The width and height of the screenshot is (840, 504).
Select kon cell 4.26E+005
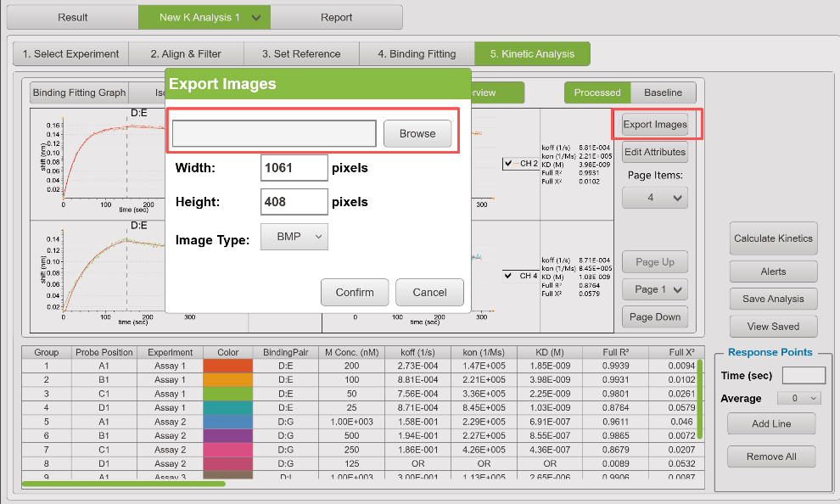pos(484,450)
